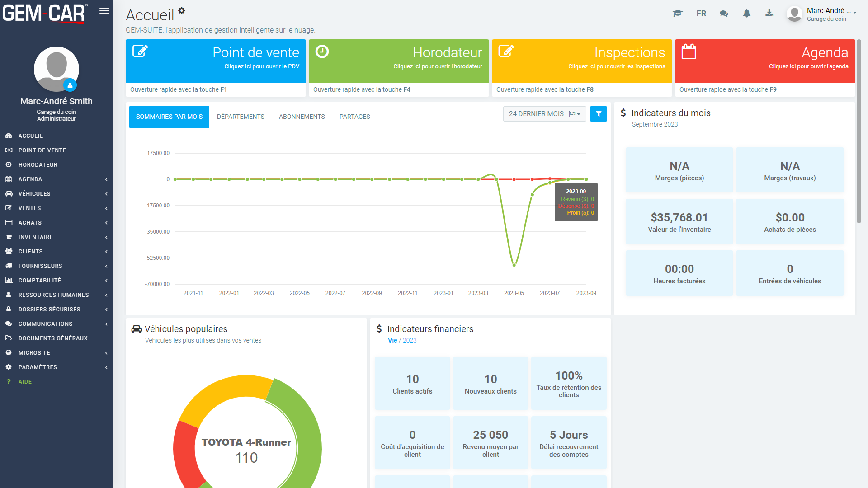Click the 2023-05 lowest profit point
868x488 pixels.
[x=514, y=265]
